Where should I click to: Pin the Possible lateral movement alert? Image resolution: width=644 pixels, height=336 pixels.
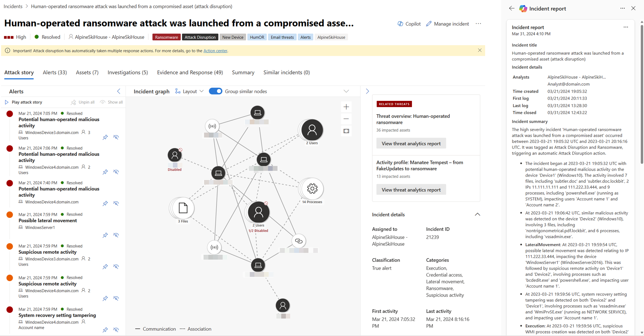(105, 235)
